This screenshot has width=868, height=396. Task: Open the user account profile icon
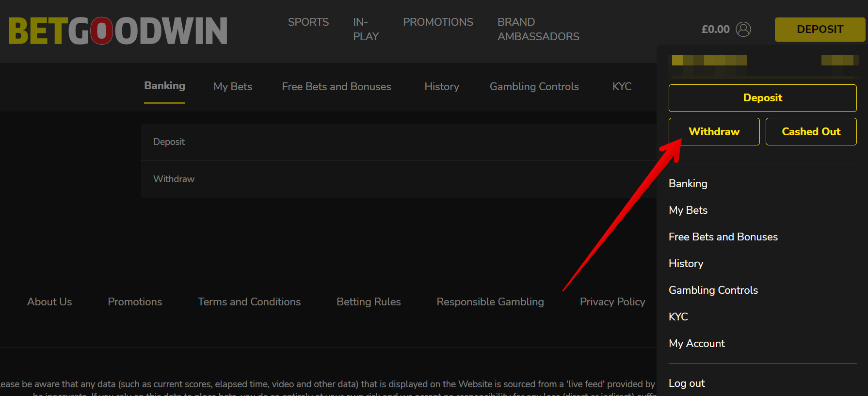743,29
